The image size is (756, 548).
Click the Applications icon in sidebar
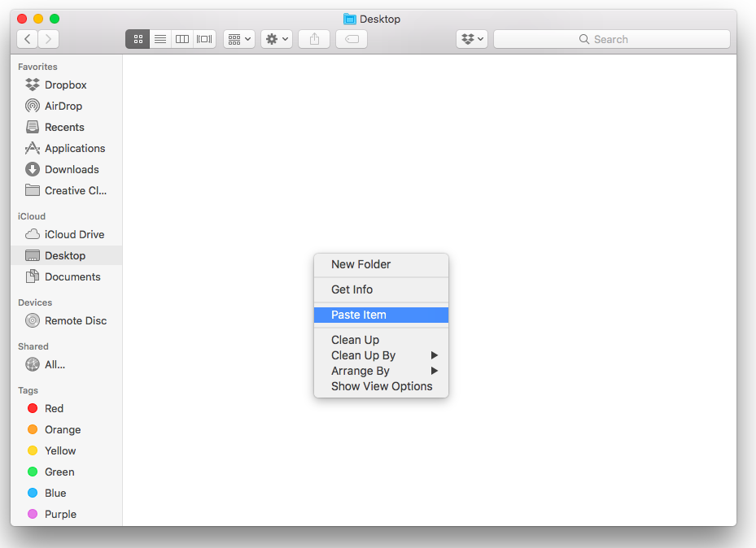(33, 148)
